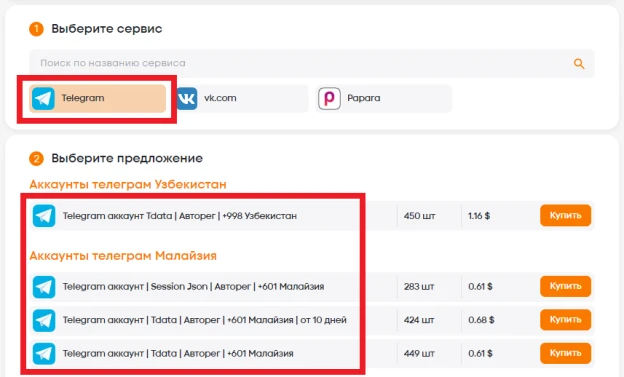
Task: Select the Papara service tile
Action: click(x=384, y=98)
